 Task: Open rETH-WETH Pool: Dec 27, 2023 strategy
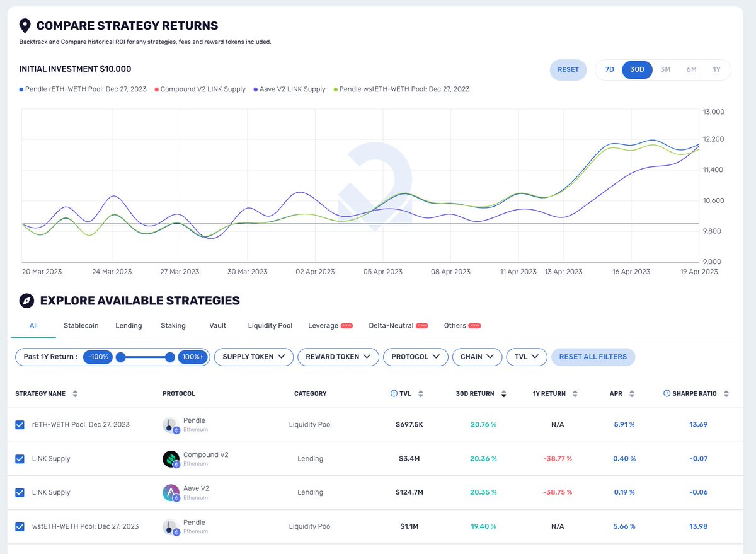[81, 425]
